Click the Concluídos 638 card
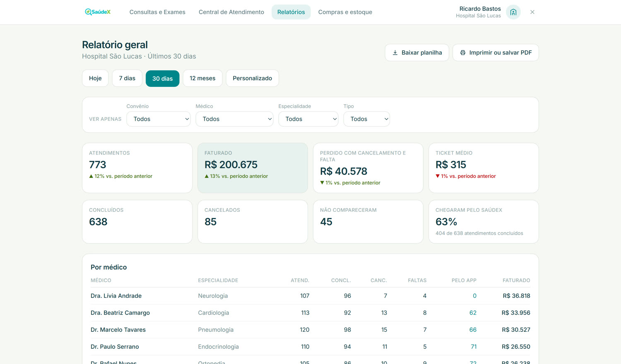The image size is (621, 364). coord(137,222)
